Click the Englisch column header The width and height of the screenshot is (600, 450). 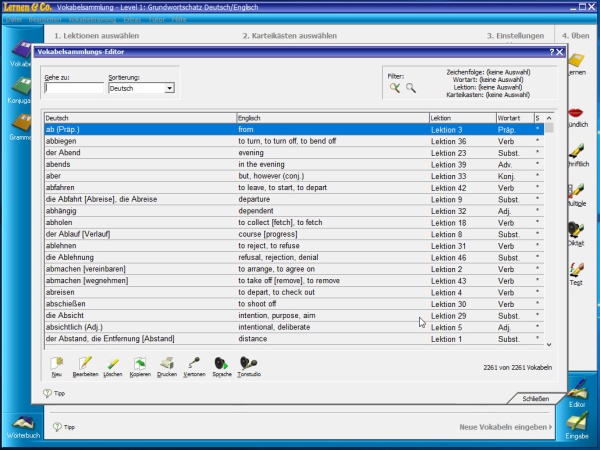[x=333, y=118]
